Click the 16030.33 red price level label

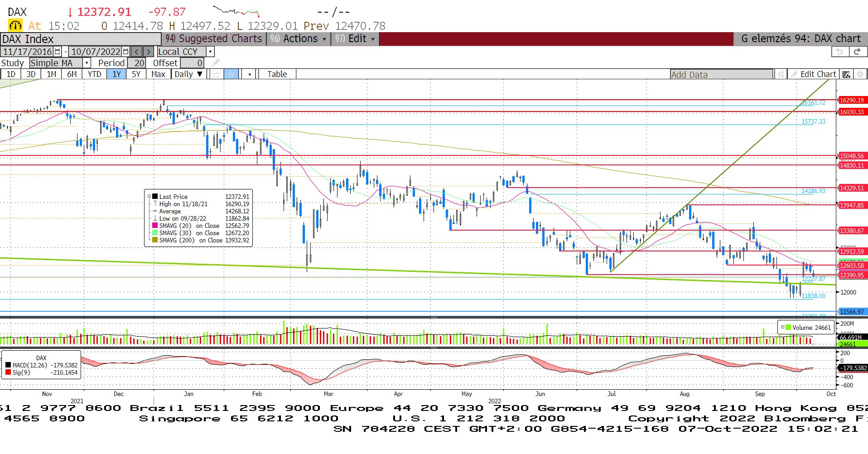pyautogui.click(x=852, y=112)
